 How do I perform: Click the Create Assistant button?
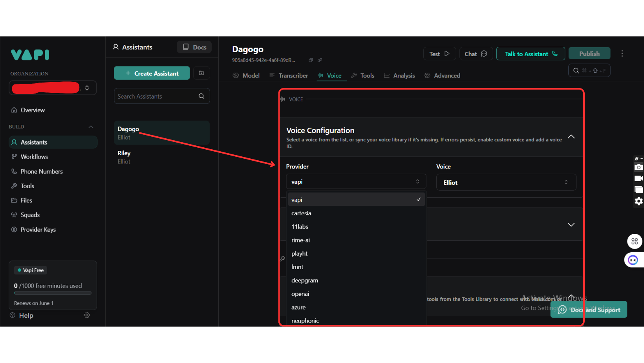152,73
